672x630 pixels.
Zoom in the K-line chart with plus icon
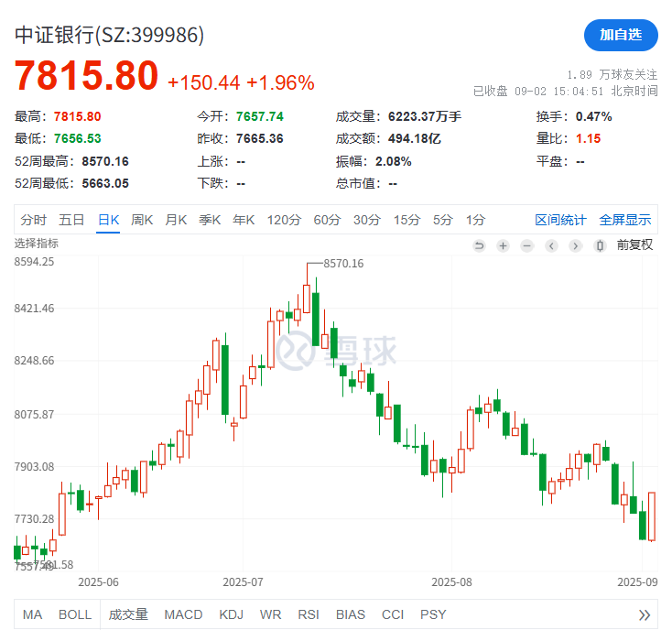click(504, 246)
